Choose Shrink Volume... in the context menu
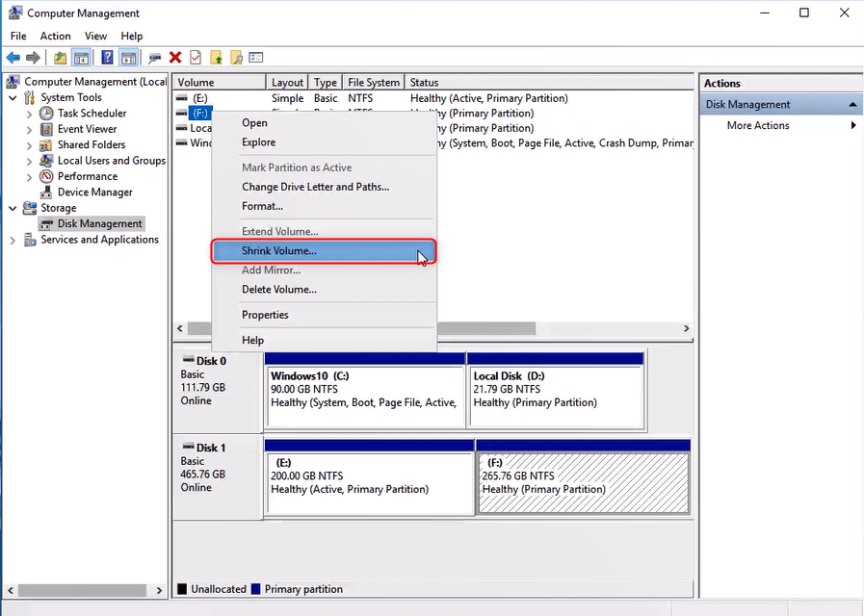 coord(325,251)
